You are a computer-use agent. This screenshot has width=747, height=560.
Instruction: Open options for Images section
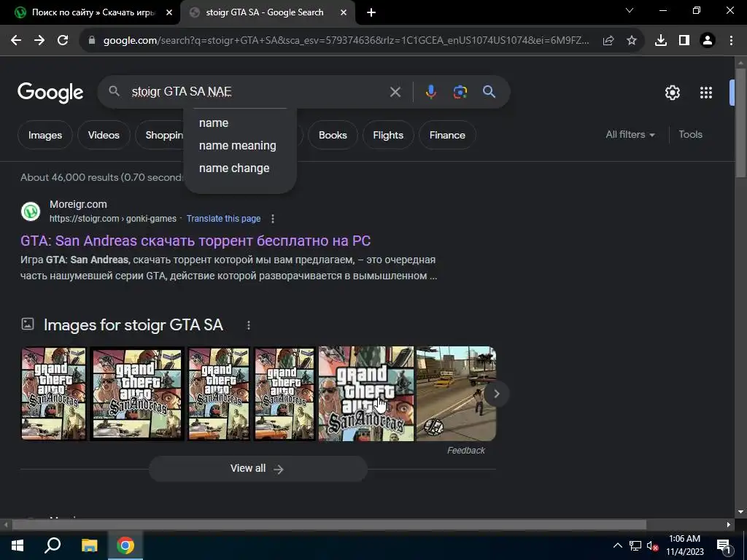tap(249, 325)
